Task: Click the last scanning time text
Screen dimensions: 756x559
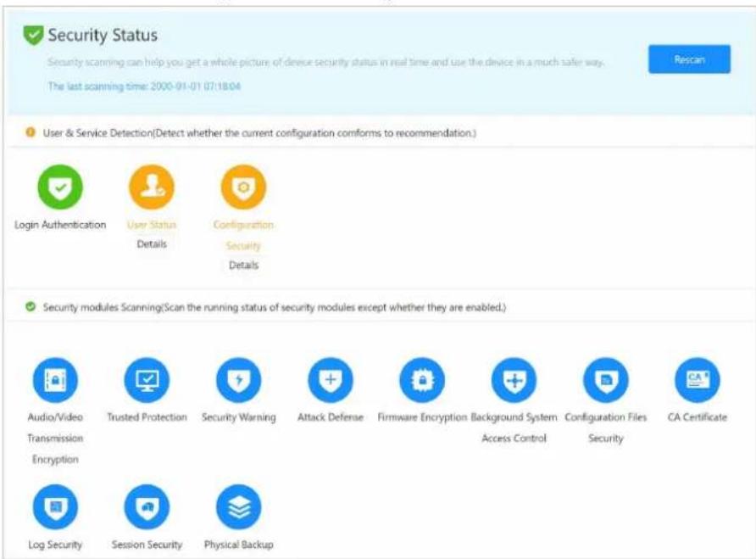Action: [144, 87]
